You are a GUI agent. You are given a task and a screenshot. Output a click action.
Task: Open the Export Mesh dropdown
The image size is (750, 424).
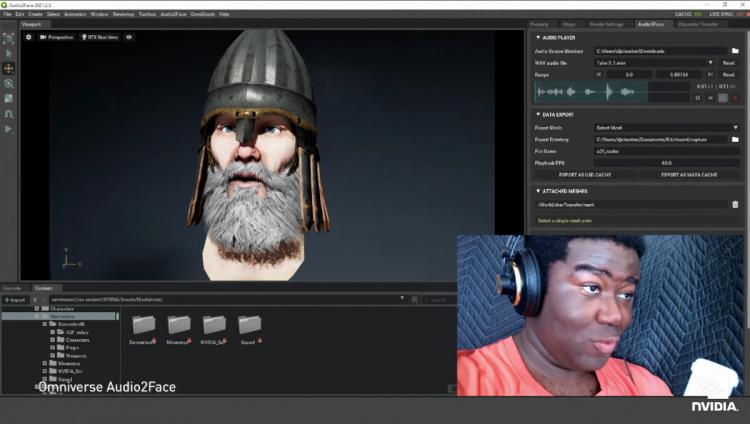667,128
